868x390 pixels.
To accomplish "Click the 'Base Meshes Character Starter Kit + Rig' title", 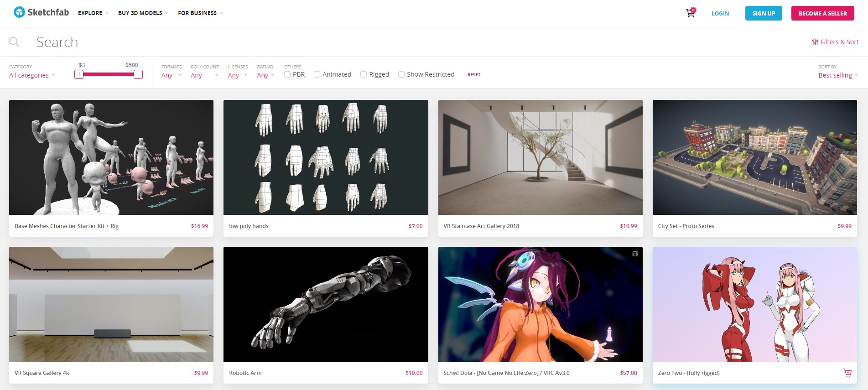I will 67,226.
